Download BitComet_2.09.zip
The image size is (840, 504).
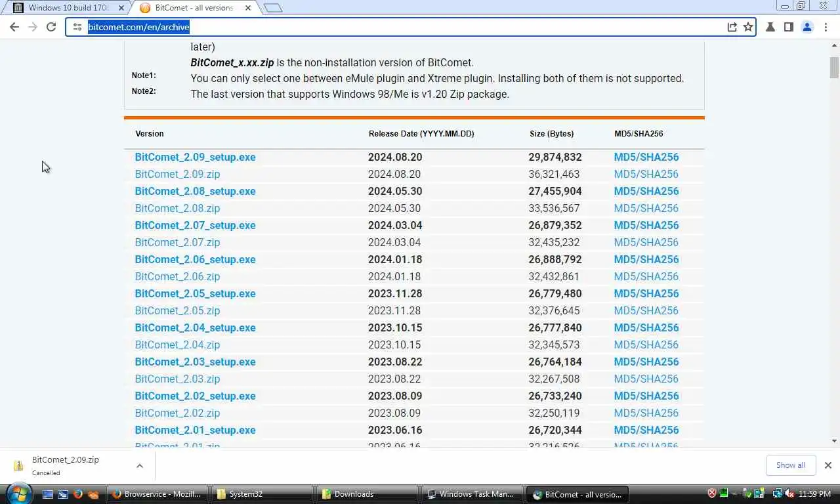(177, 174)
